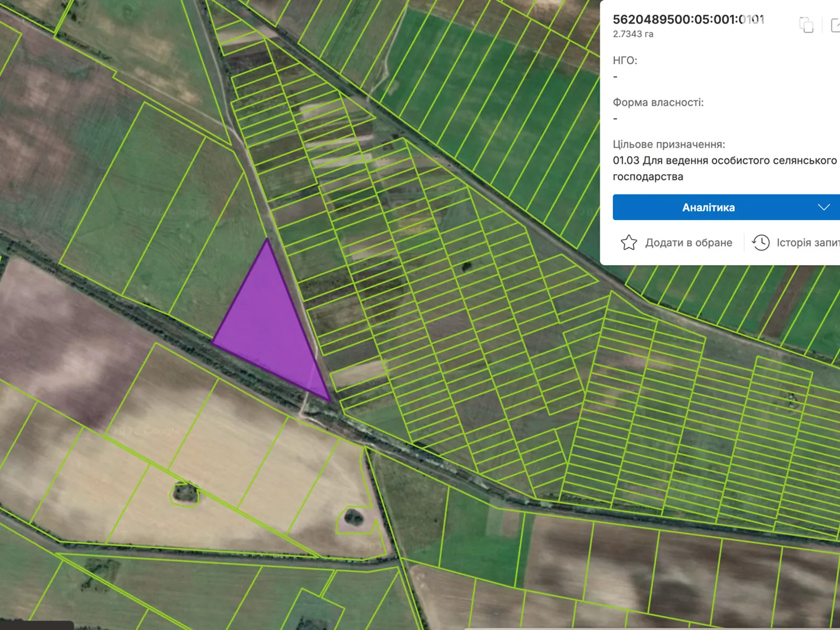
Task: Open the share icon beside copy icon
Action: coord(835,25)
